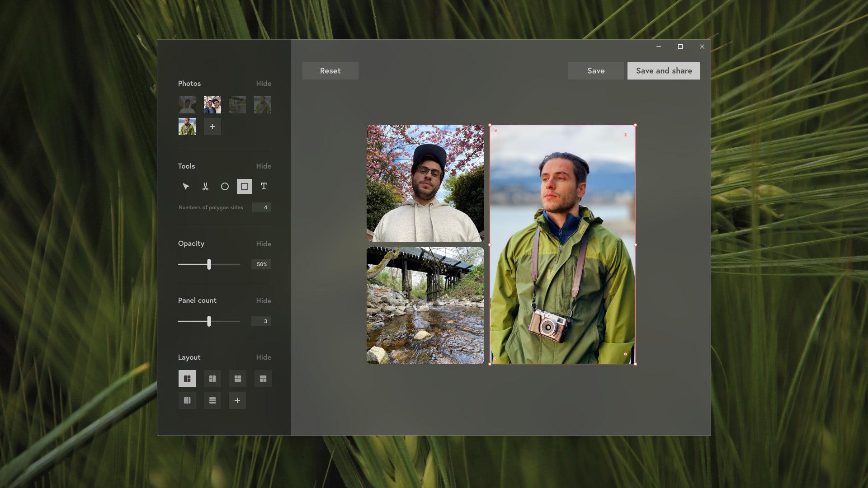
Task: Click the Reset button
Action: [x=330, y=71]
